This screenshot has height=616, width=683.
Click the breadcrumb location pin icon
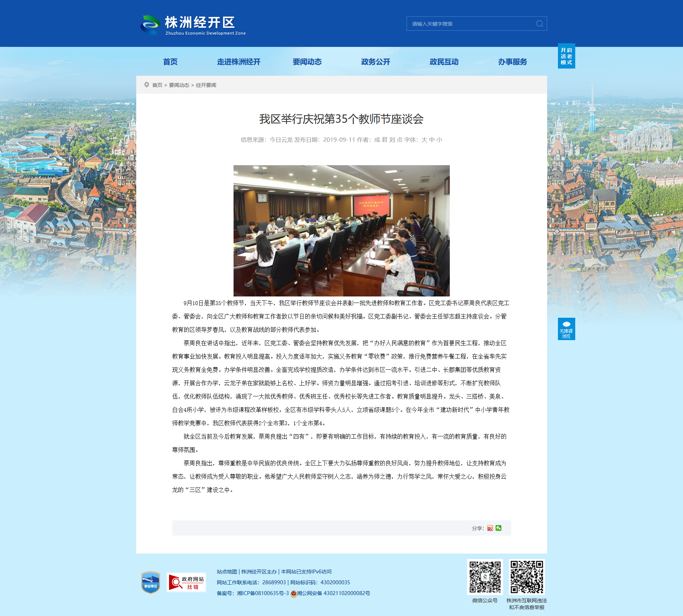pyautogui.click(x=146, y=85)
